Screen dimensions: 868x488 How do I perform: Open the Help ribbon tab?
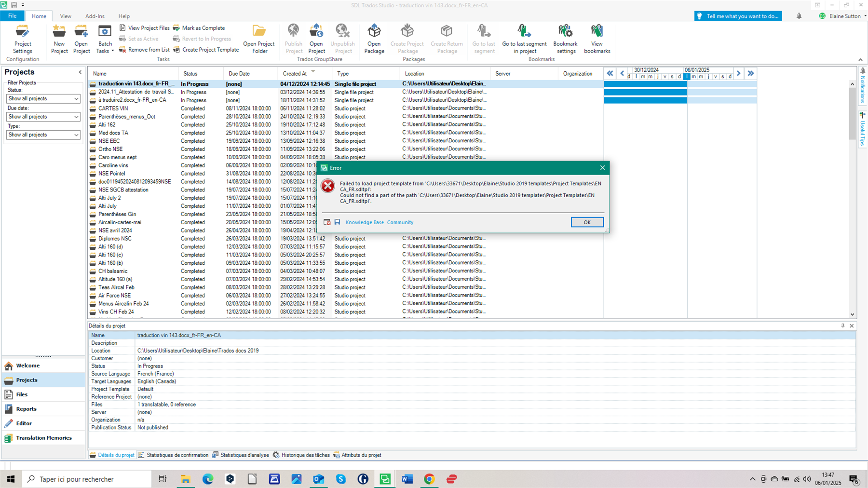pyautogui.click(x=124, y=16)
